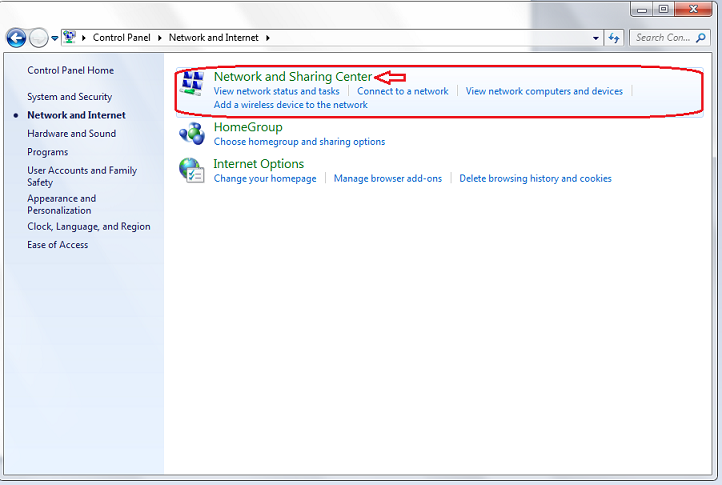Click the Connect to a network link

tap(403, 91)
